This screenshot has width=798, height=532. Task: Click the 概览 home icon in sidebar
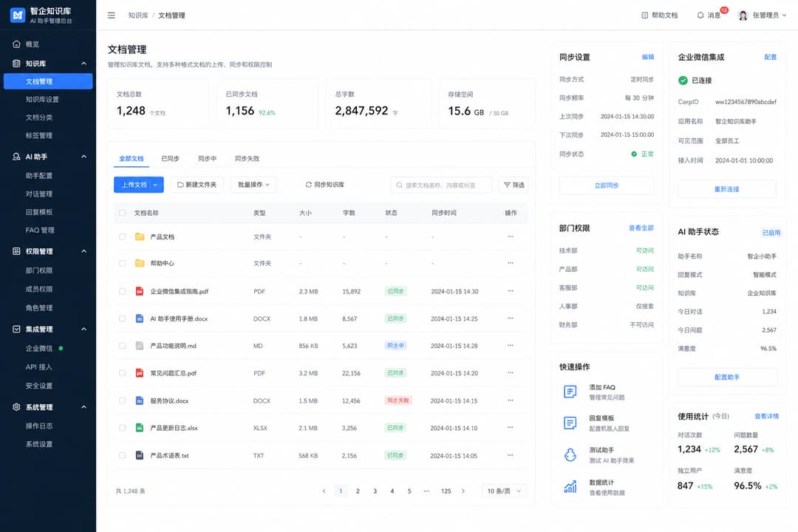pos(16,44)
